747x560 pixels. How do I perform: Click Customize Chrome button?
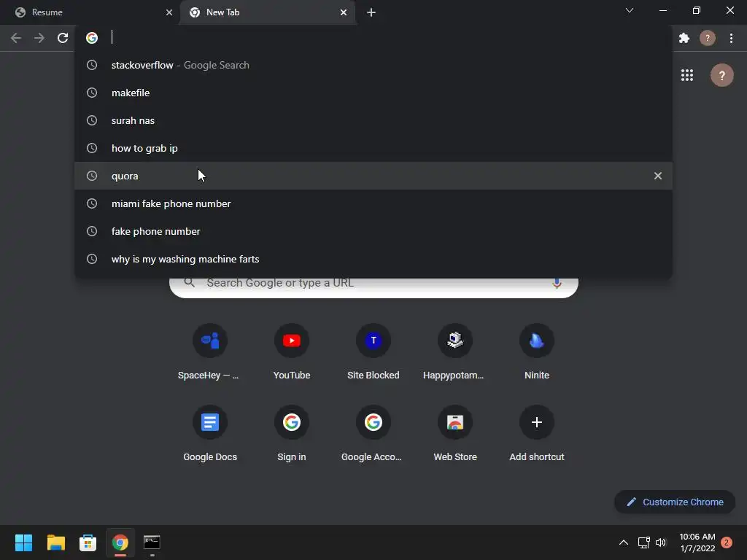(x=675, y=502)
